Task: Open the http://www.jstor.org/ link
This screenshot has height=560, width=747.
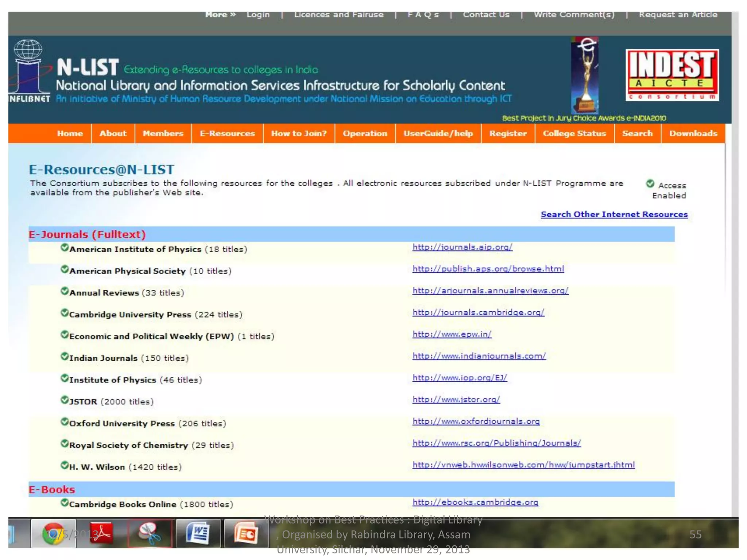Action: click(456, 400)
